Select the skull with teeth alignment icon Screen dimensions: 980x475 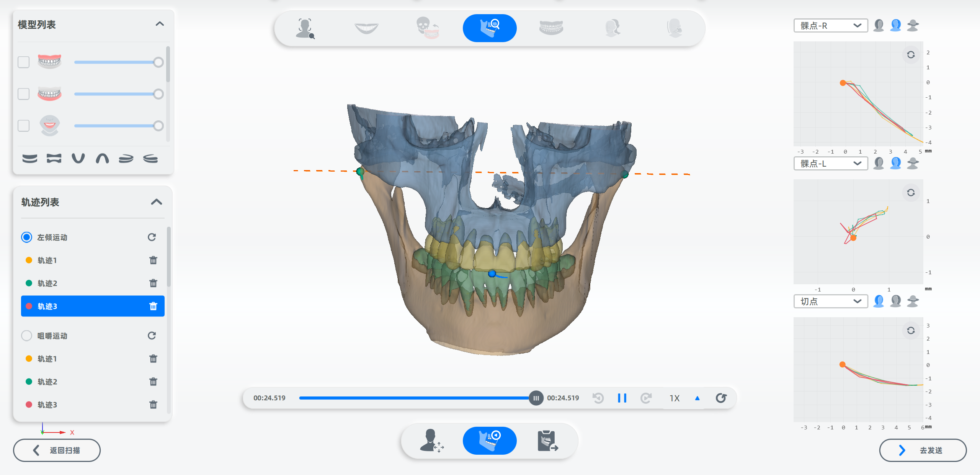pos(428,28)
